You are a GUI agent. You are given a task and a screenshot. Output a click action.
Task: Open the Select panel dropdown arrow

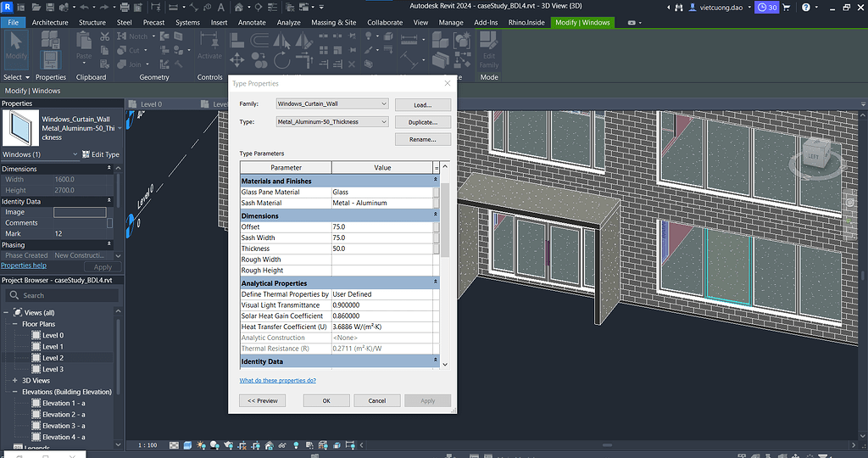point(27,77)
